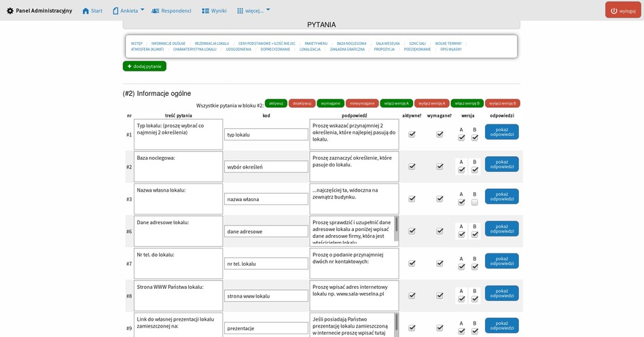Screen dimensions: 644x337
Task: Click the Wyniki results icon
Action: (x=205, y=11)
